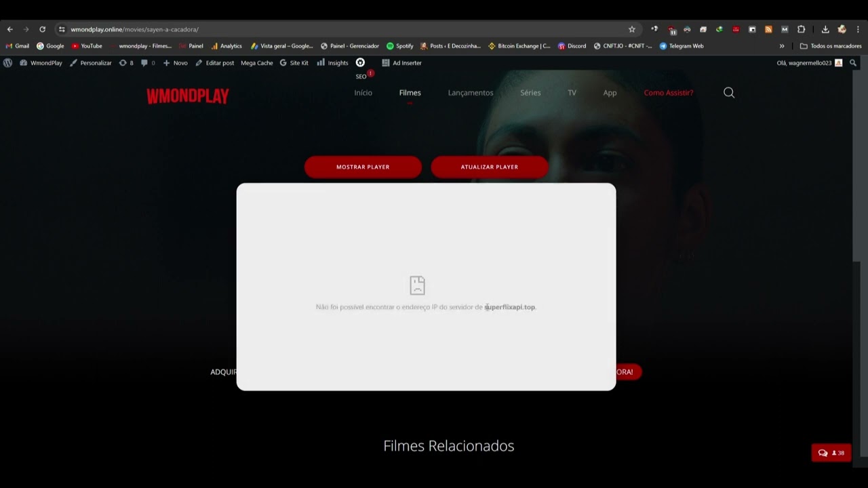Click the green globe download-manager extension
Screen dimensions: 868x488
click(719, 29)
